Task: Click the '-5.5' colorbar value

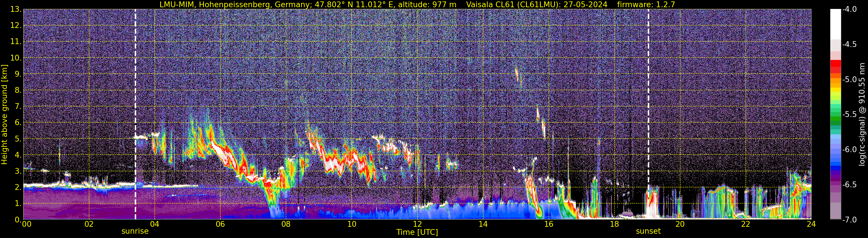Action: click(x=849, y=115)
